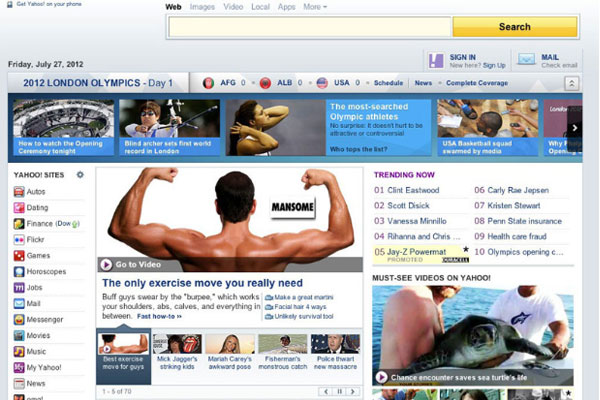Play the Go to Video button
The image size is (600, 400).
106,264
